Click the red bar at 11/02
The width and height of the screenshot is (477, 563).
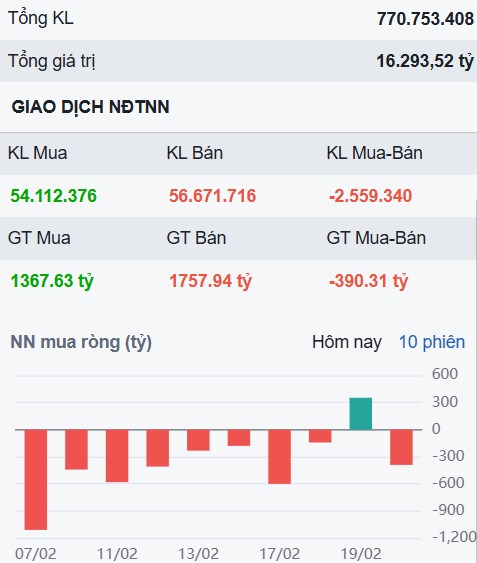click(117, 455)
